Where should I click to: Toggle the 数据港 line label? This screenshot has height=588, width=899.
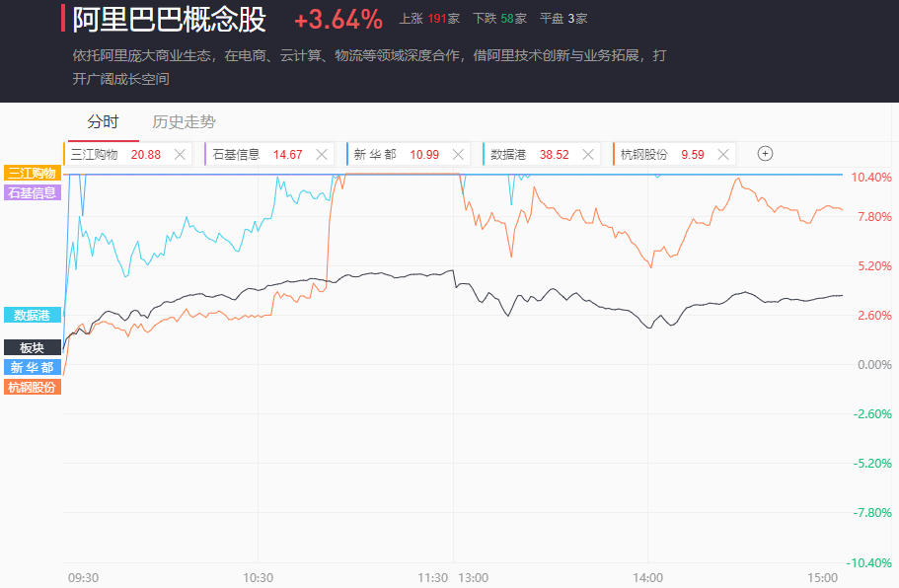(33, 315)
